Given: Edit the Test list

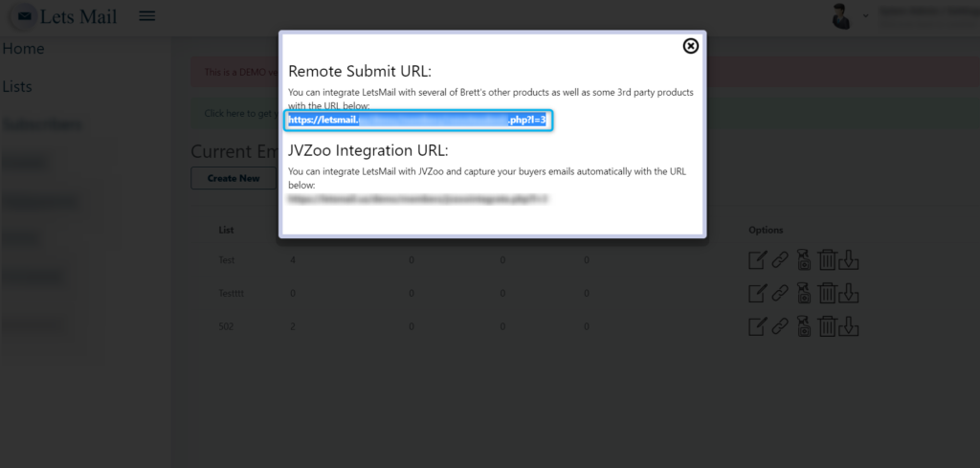Looking at the screenshot, I should (x=758, y=259).
